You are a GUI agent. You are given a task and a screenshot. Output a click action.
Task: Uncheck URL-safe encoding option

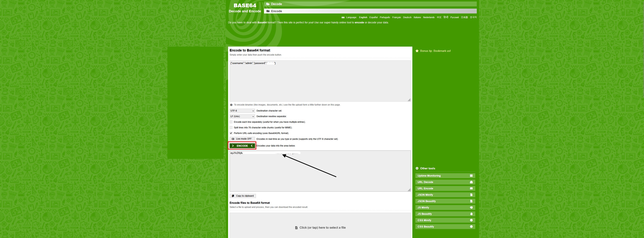231,133
